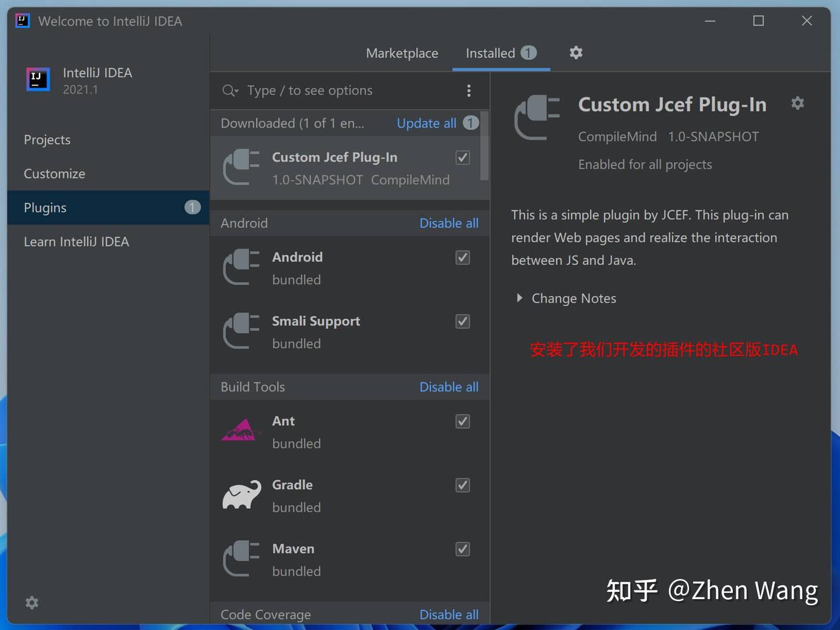Click the plugin list scrollbar thumb
The height and width of the screenshot is (630, 840).
pos(484,146)
